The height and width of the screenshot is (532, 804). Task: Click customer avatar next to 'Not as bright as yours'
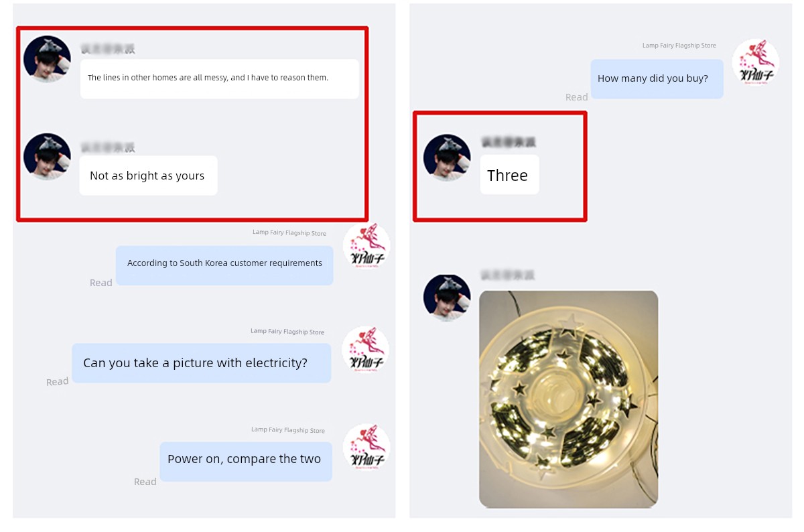pos(47,157)
